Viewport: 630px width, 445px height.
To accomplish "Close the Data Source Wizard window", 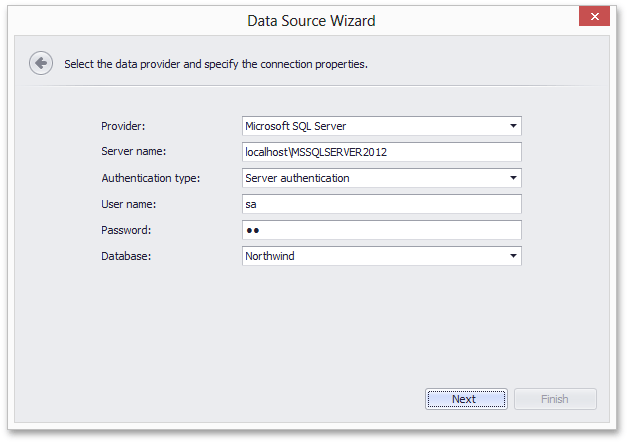I will pyautogui.click(x=594, y=16).
